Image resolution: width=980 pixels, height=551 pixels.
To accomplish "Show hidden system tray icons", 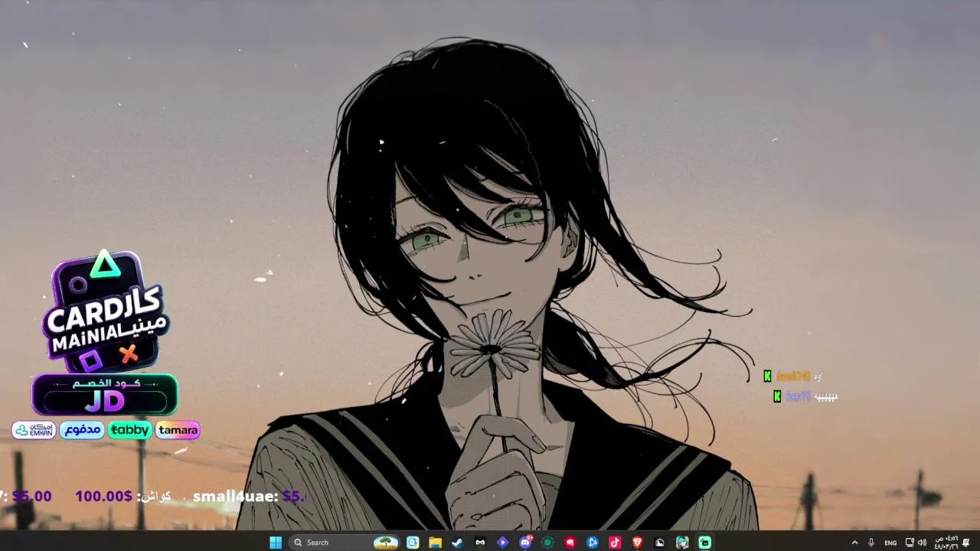I will pyautogui.click(x=854, y=543).
